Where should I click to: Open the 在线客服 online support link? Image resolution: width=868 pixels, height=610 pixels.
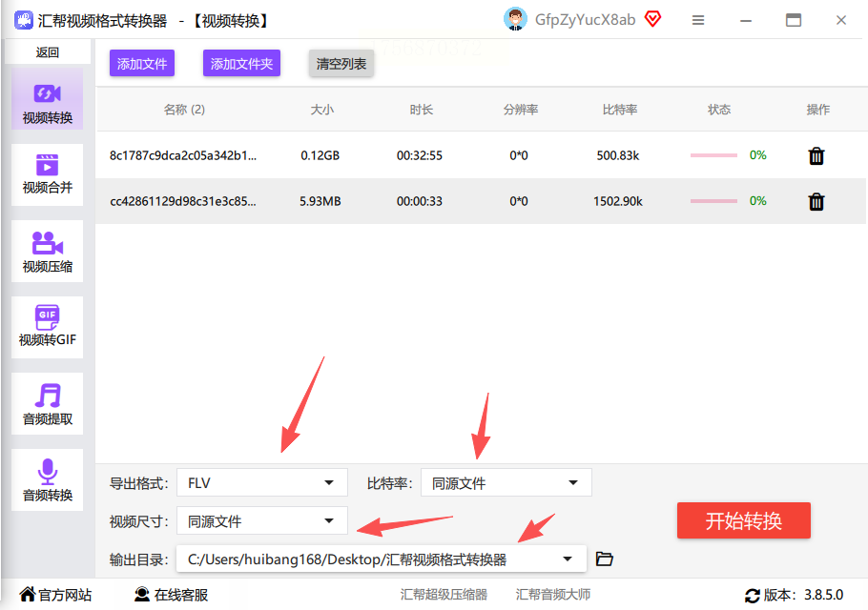point(171,595)
